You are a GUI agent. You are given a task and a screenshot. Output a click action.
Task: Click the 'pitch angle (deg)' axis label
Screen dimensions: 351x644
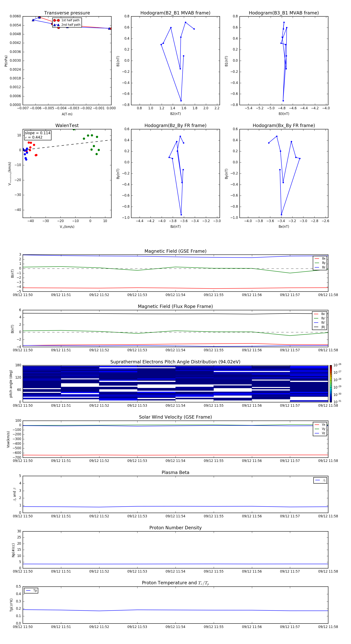pyautogui.click(x=11, y=384)
